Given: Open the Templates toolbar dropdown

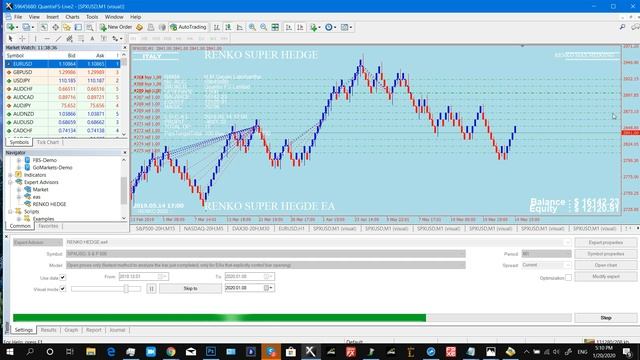Looking at the screenshot, I should pos(346,27).
